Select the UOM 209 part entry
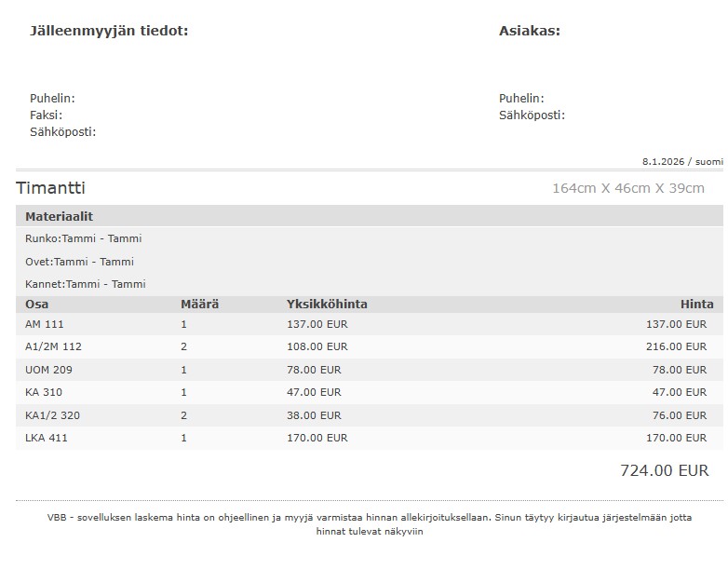728x583 pixels. click(48, 370)
